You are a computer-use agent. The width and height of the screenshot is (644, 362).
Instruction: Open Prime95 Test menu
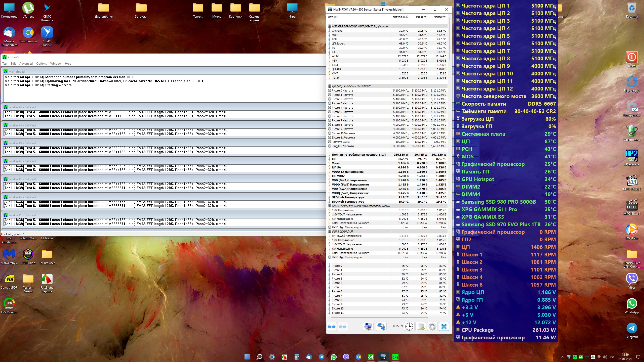5,64
